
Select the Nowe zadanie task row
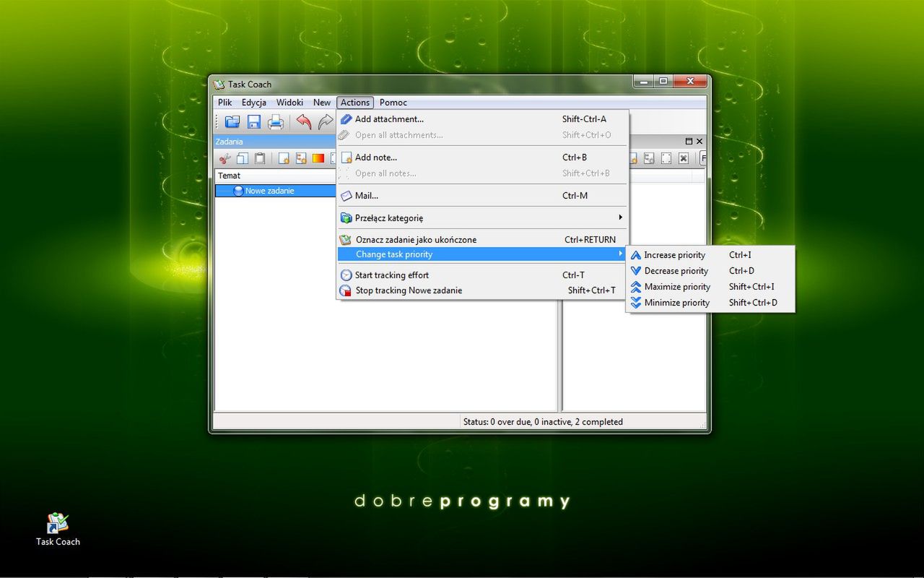point(276,191)
